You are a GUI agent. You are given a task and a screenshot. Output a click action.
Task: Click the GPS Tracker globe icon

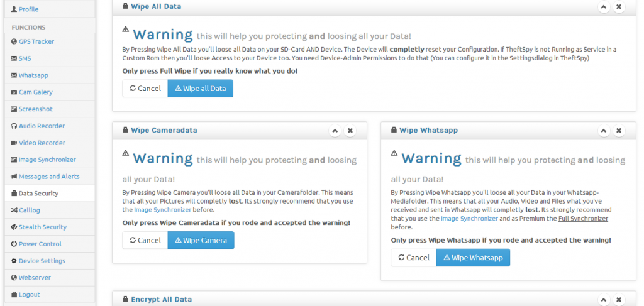tap(14, 41)
